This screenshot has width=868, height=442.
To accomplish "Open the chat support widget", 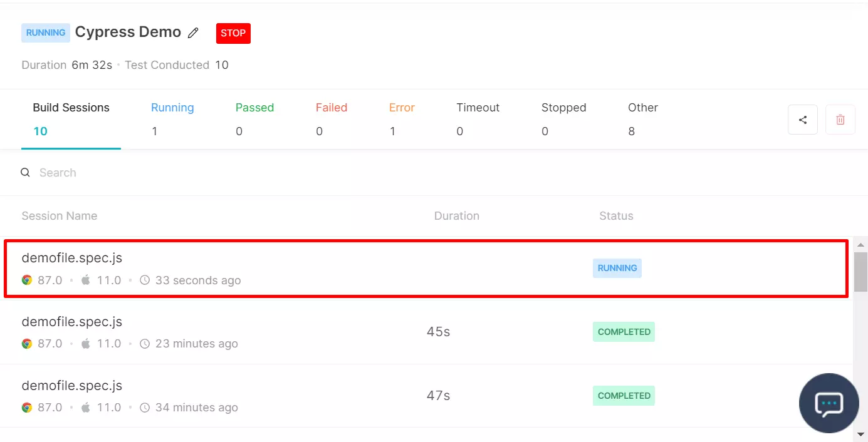I will pyautogui.click(x=829, y=403).
